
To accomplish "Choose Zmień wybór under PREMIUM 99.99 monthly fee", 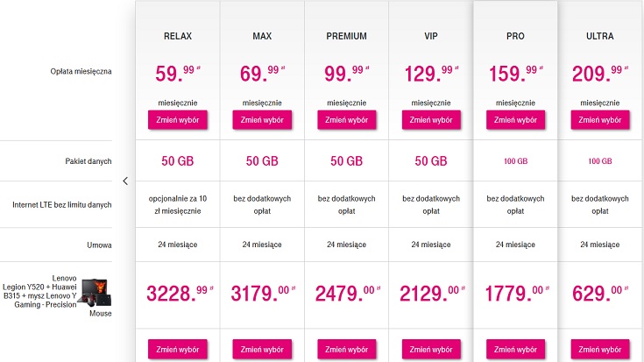I will click(x=346, y=120).
